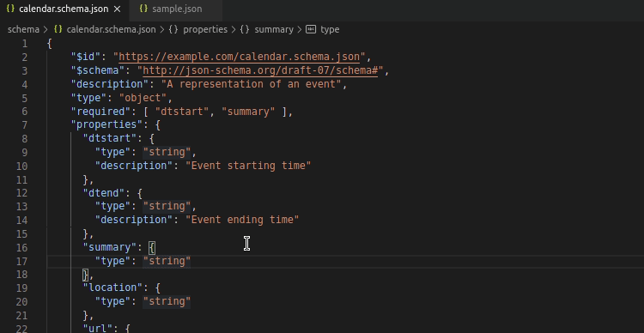This screenshot has width=644, height=333.
Task: Click line number 1 in the gutter
Action: 25,44
